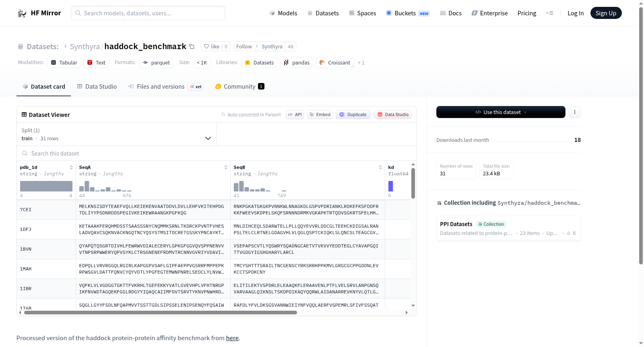The width and height of the screenshot is (644, 347).
Task: Go to Spaces in navbar
Action: tap(362, 13)
